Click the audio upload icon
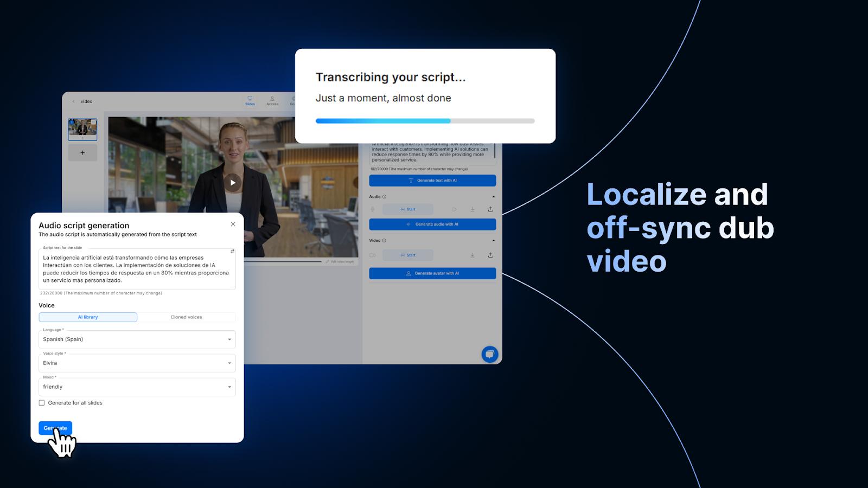 (x=490, y=209)
